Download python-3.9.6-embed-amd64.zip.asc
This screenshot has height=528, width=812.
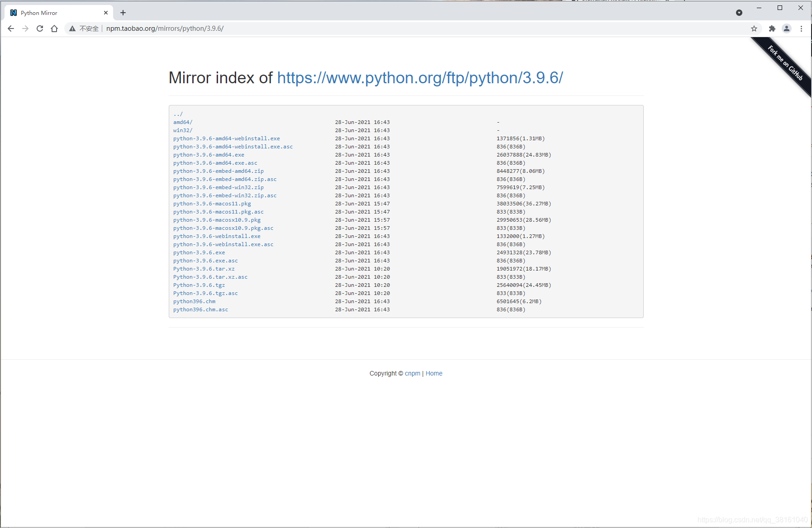click(225, 179)
